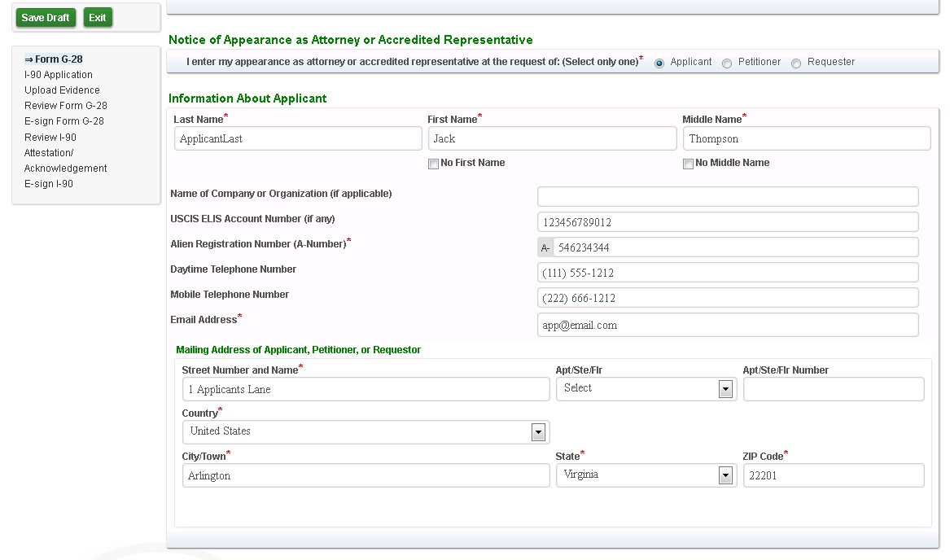This screenshot has height=560, width=950.
Task: Click the Last Name input field
Action: tap(297, 139)
